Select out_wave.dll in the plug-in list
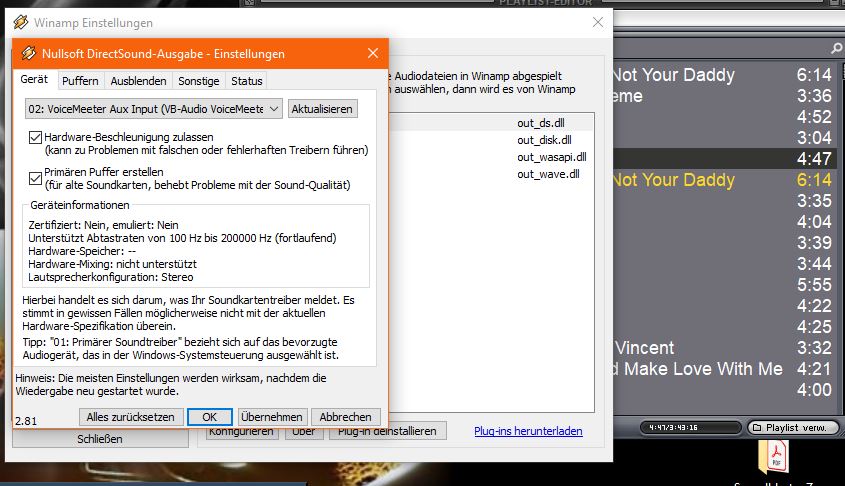 coord(548,174)
